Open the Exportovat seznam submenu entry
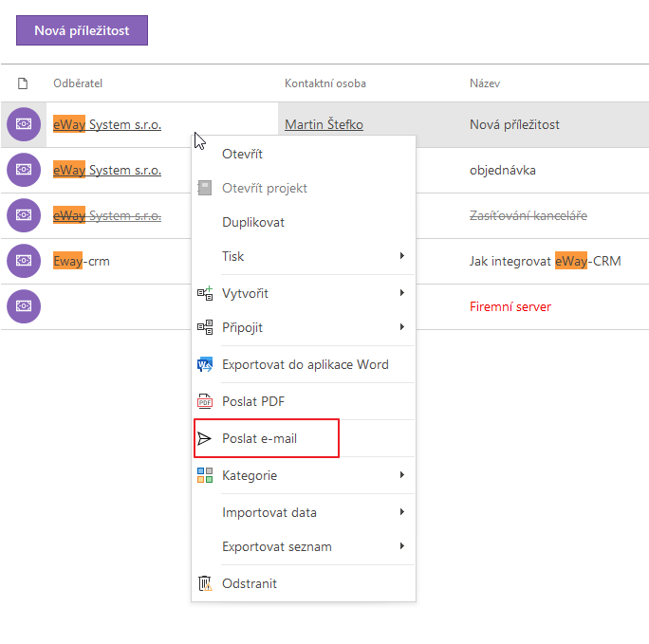649x644 pixels. click(304, 546)
